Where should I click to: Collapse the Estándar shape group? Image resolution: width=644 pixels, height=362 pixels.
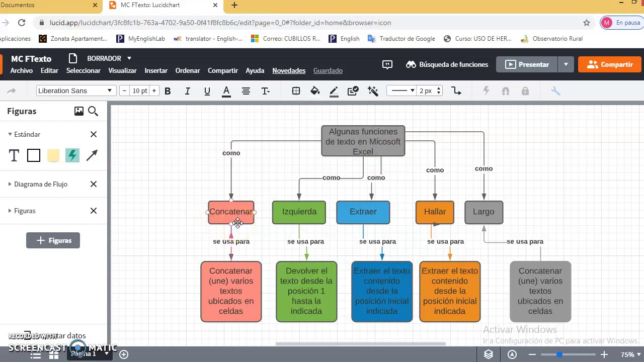10,134
